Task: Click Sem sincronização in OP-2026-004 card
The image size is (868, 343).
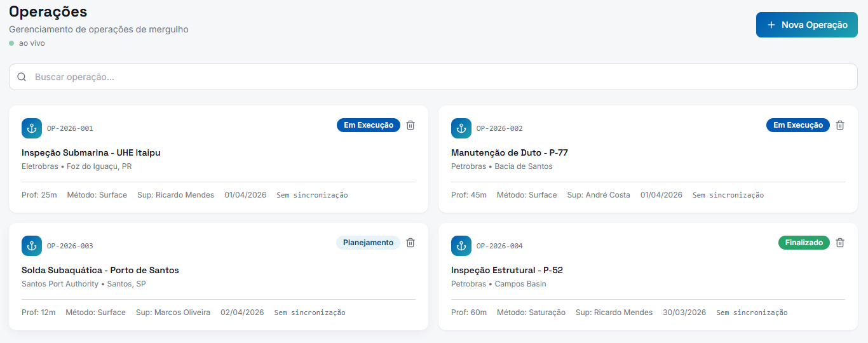Action: (x=752, y=313)
